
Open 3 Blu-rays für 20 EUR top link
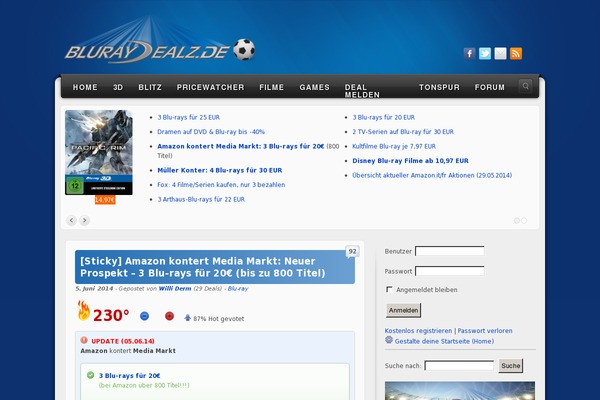pyautogui.click(x=383, y=117)
